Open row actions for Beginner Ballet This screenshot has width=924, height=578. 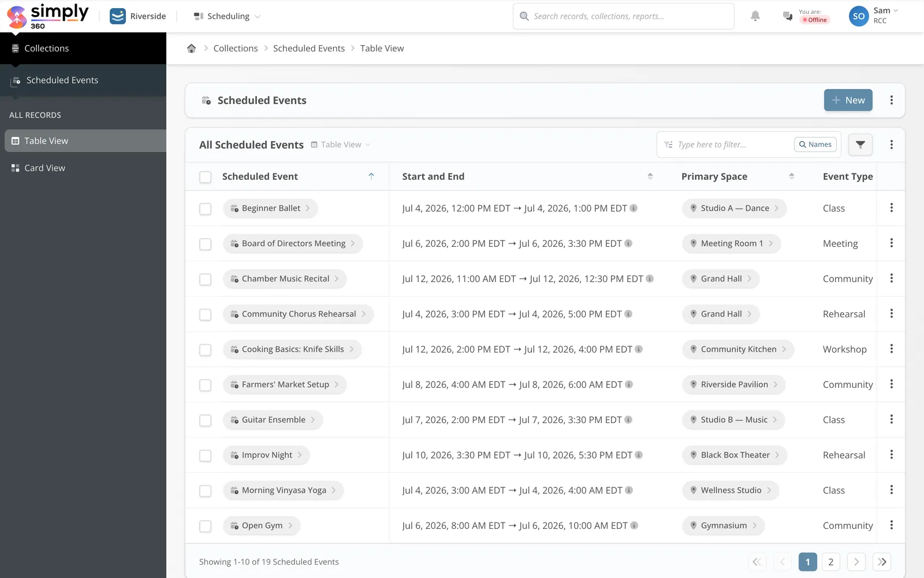(891, 208)
